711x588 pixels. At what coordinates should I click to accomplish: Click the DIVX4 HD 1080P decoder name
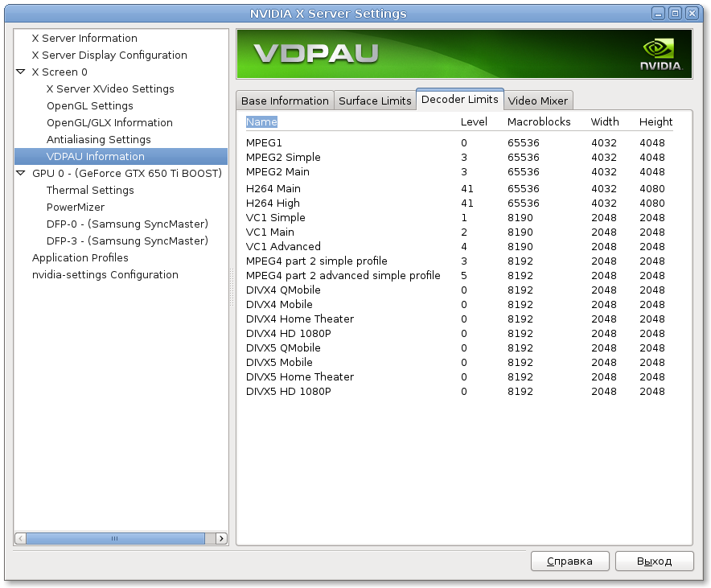coord(289,334)
